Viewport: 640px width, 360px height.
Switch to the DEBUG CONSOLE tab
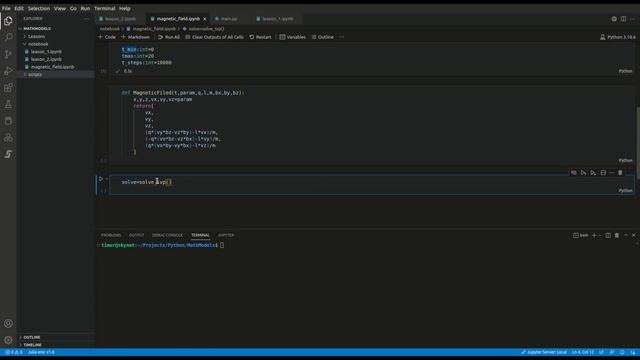(167, 235)
